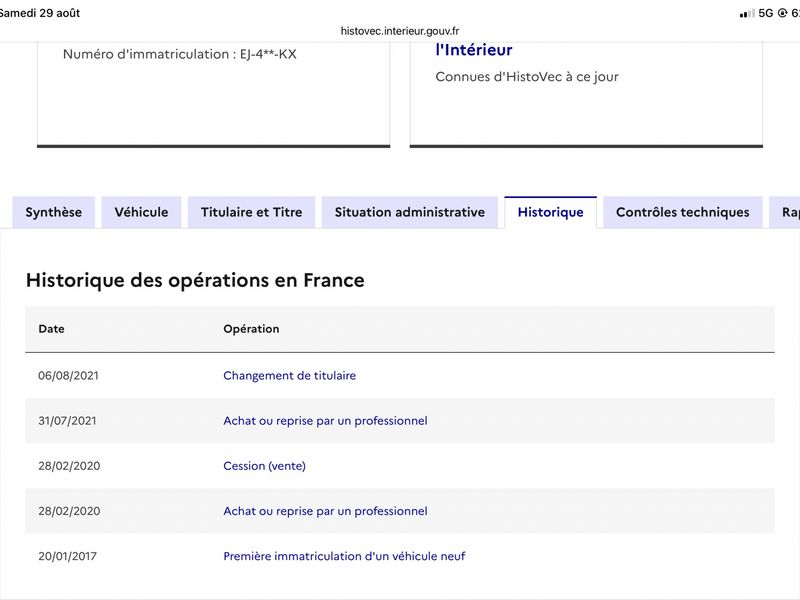Click Achat ou reprise dated 28/02/2020
The height and width of the screenshot is (600, 800).
point(325,511)
